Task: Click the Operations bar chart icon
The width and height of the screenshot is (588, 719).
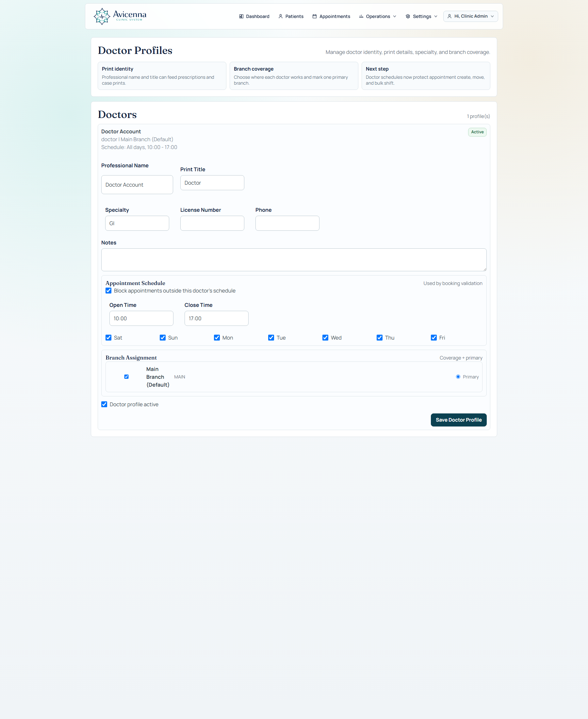Action: (361, 16)
